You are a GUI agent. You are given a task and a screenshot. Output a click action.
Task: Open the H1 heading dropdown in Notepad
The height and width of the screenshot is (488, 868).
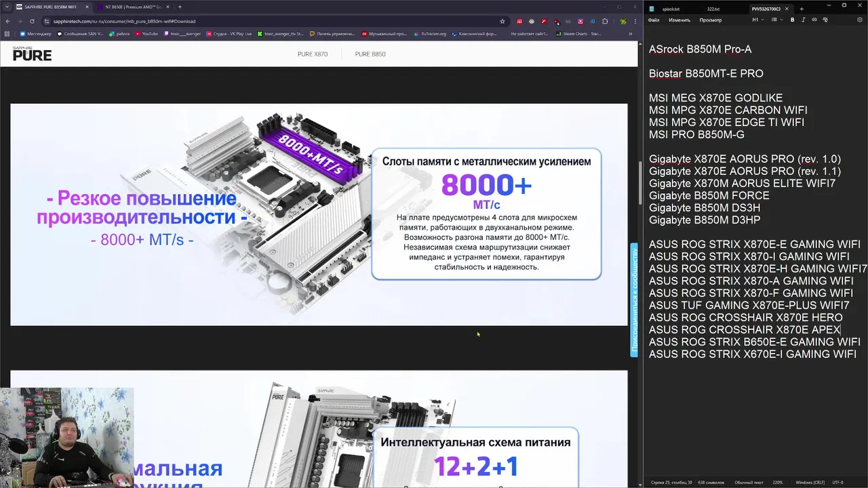758,20
